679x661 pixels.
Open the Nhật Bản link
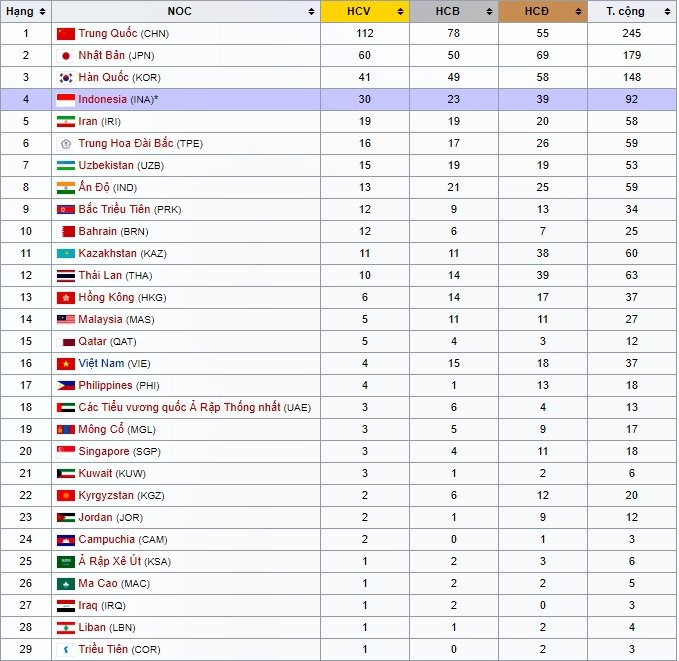click(x=101, y=55)
